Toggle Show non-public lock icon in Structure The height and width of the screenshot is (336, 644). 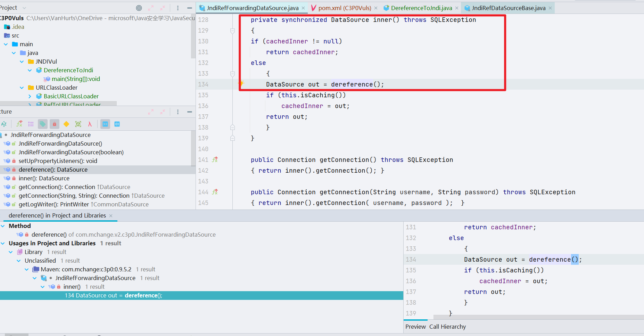(x=54, y=124)
